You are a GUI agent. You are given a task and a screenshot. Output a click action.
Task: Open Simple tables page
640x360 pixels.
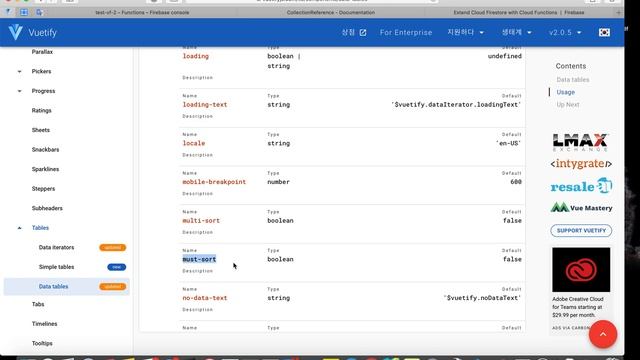click(x=56, y=267)
